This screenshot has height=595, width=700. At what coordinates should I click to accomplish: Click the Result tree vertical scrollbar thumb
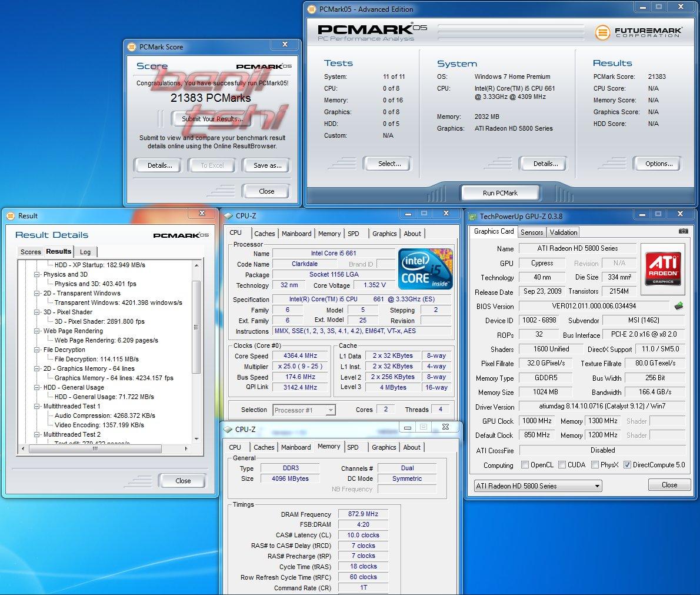(x=196, y=327)
